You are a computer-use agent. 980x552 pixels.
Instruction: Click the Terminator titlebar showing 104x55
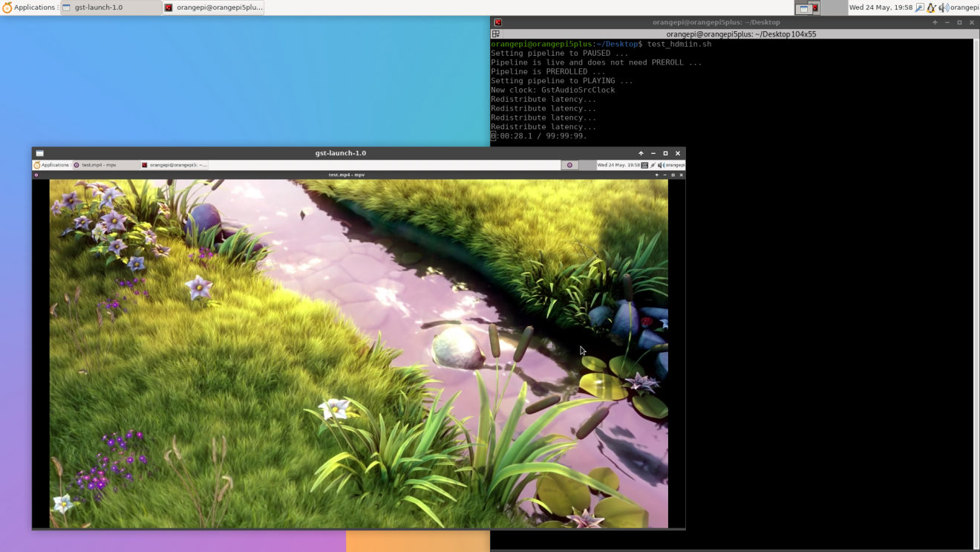[x=741, y=34]
